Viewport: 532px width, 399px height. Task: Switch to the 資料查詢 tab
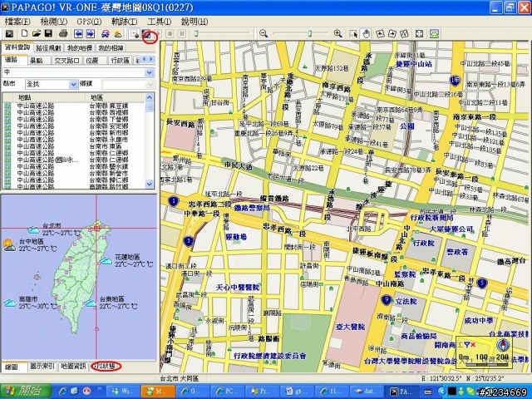17,47
